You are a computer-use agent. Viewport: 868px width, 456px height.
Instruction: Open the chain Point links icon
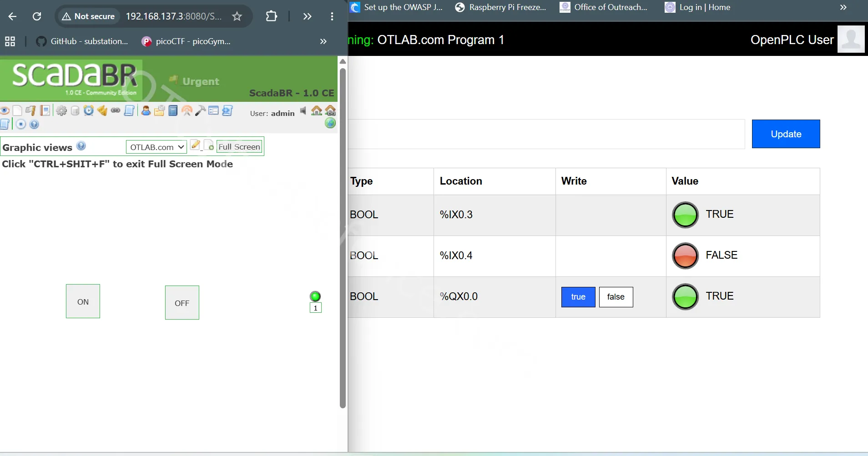(x=116, y=110)
